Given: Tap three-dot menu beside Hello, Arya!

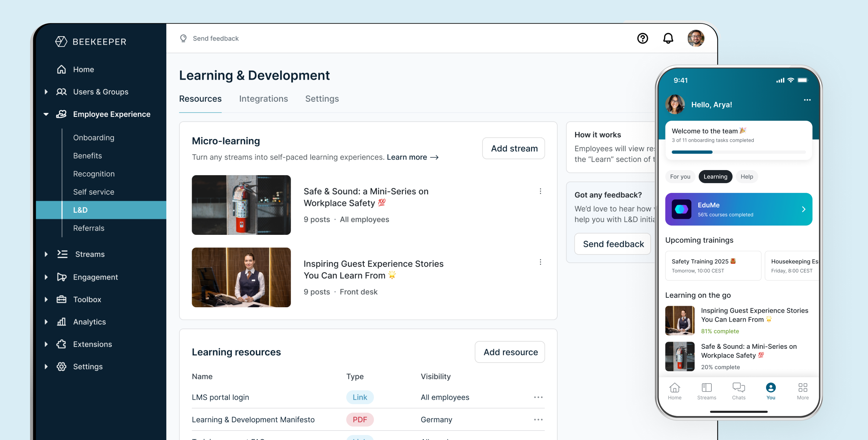Looking at the screenshot, I should click(807, 100).
